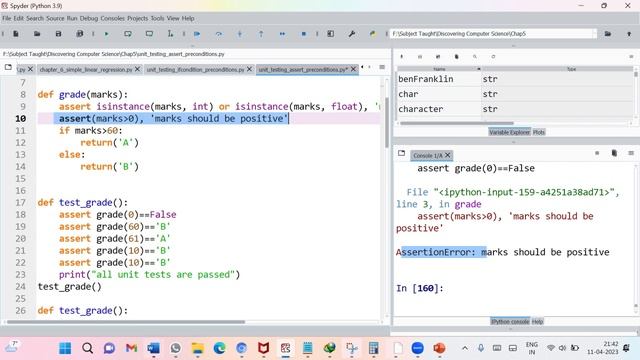Start debugging the file
This screenshot has height=360, width=640.
[197, 34]
